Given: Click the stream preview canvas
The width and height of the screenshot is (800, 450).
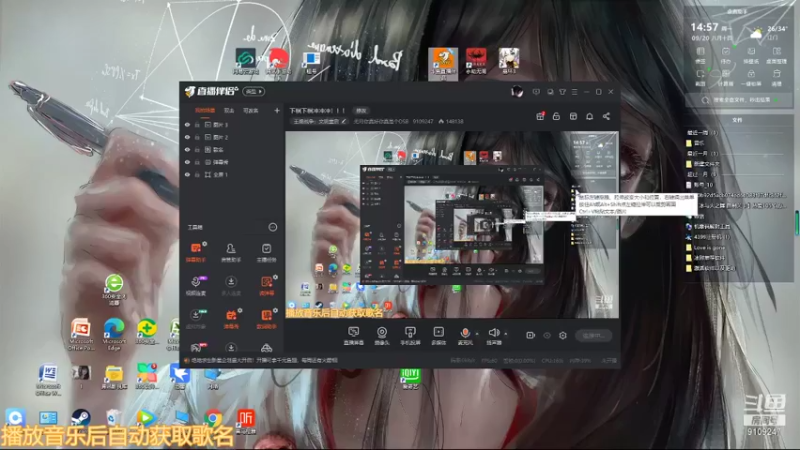Looking at the screenshot, I should [452, 224].
